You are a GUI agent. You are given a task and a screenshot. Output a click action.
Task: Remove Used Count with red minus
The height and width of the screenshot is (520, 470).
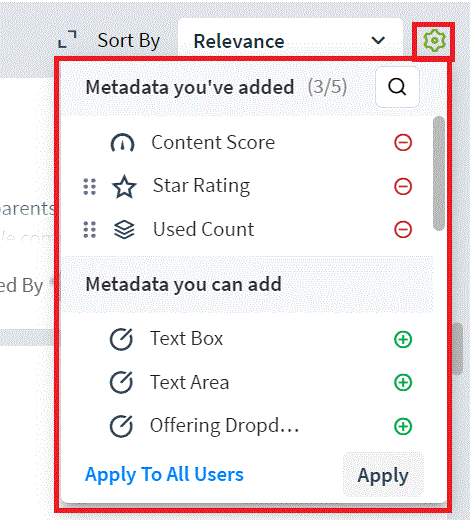403,230
